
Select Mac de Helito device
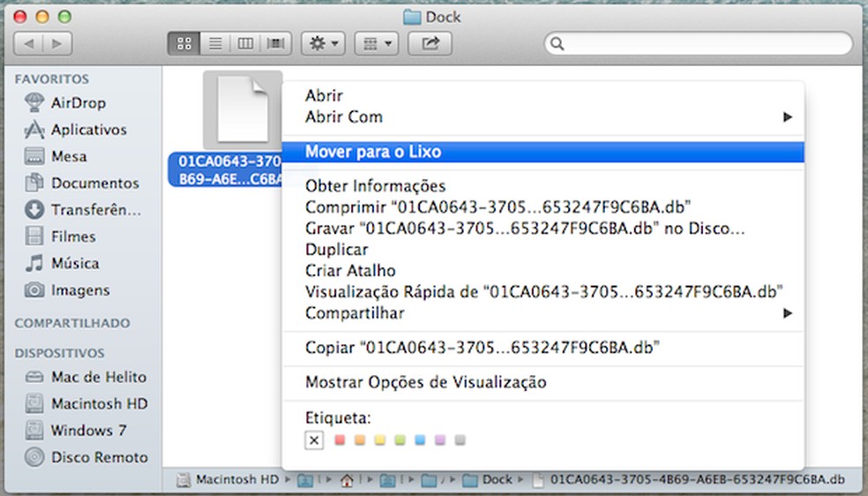(x=86, y=377)
